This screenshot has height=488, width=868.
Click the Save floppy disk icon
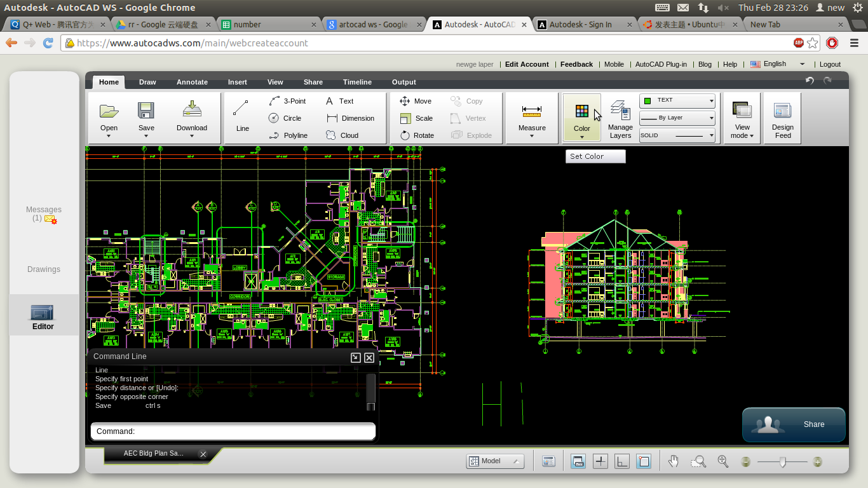tap(146, 111)
